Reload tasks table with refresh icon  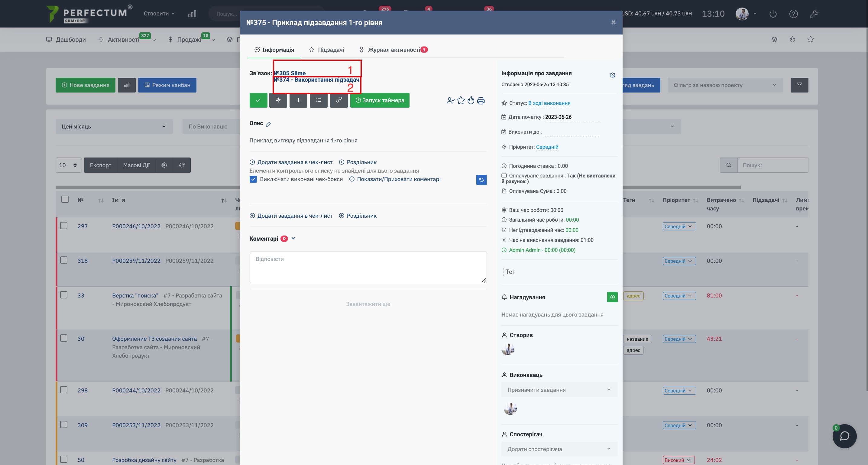(x=182, y=165)
